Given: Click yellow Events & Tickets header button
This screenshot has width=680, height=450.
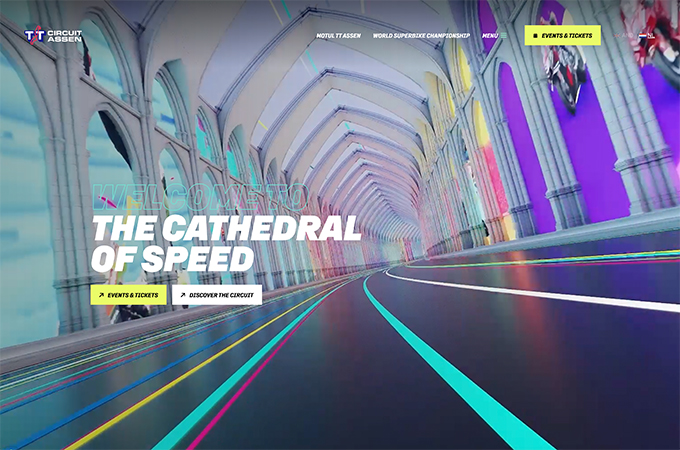Looking at the screenshot, I should coord(562,36).
